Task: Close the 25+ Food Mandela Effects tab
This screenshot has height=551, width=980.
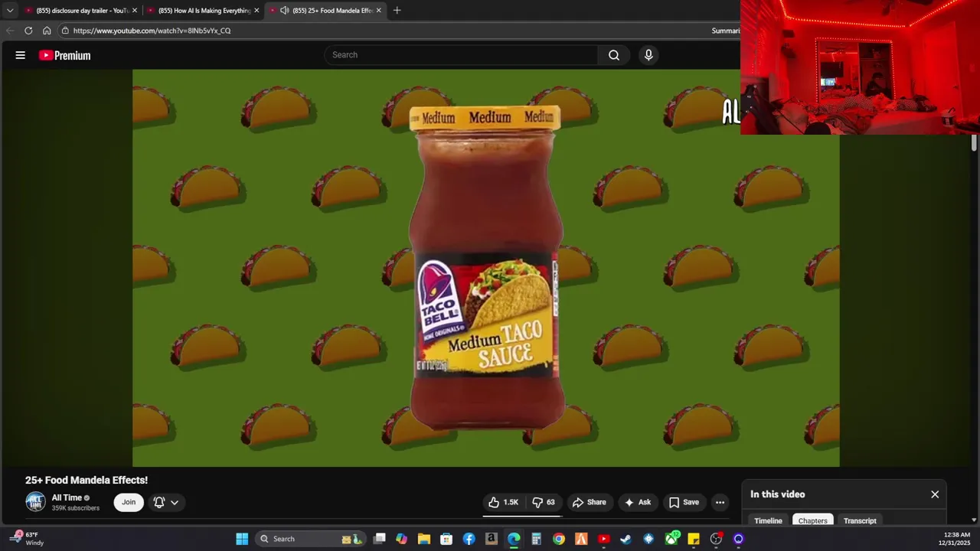Action: tap(378, 11)
